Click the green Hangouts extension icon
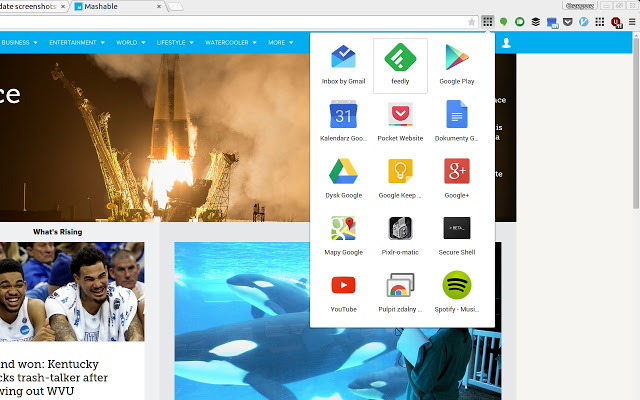This screenshot has height=400, width=640. pos(504,22)
